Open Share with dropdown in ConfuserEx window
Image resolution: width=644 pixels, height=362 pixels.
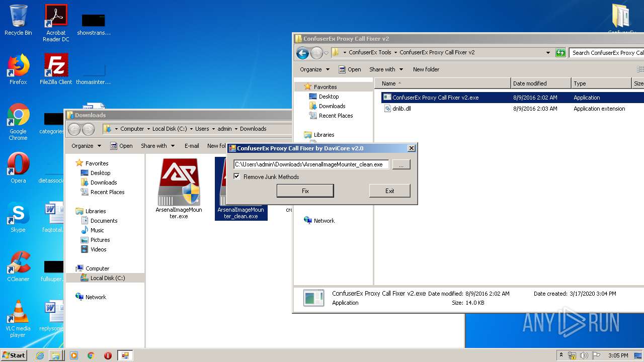pyautogui.click(x=386, y=69)
